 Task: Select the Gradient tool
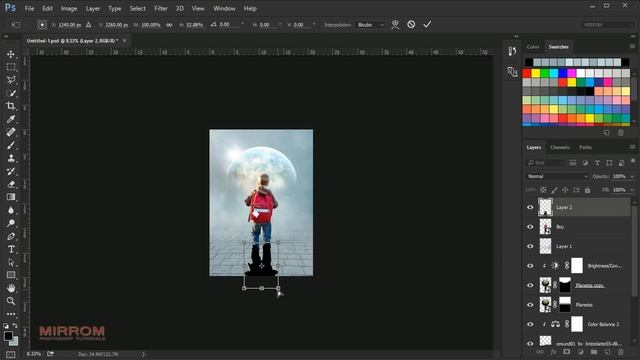click(x=11, y=197)
